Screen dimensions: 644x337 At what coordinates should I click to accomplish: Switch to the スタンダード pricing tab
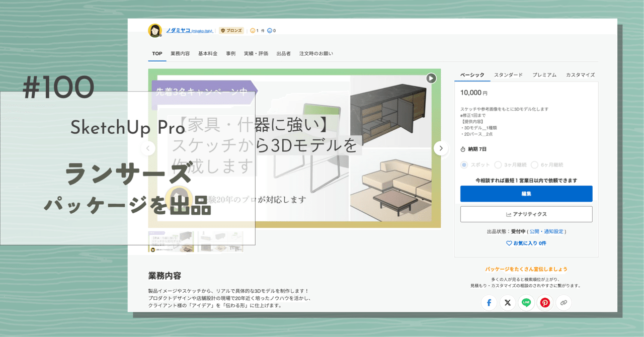(508, 74)
